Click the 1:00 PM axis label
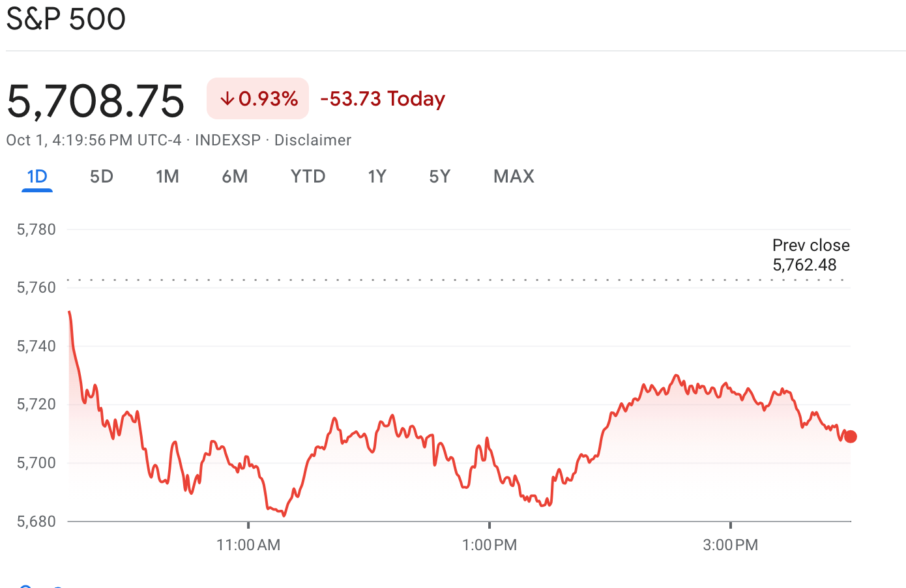Image resolution: width=906 pixels, height=588 pixels. [x=490, y=545]
